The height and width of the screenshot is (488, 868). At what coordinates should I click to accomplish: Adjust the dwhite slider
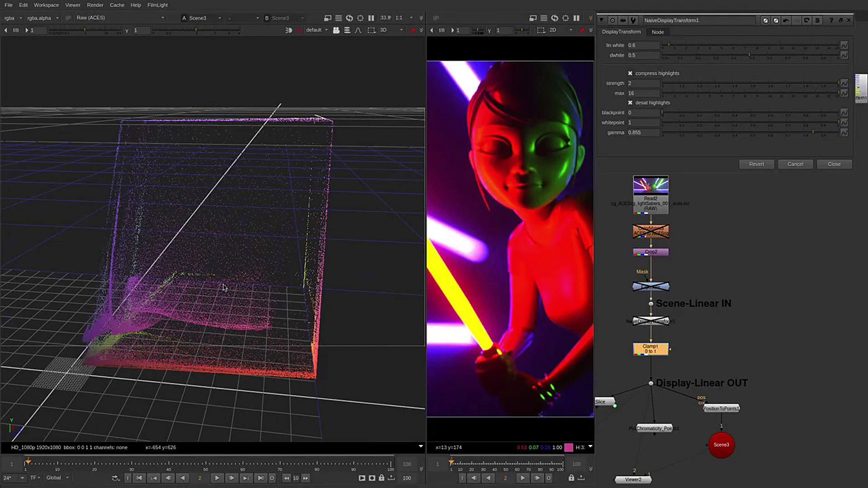[750, 55]
